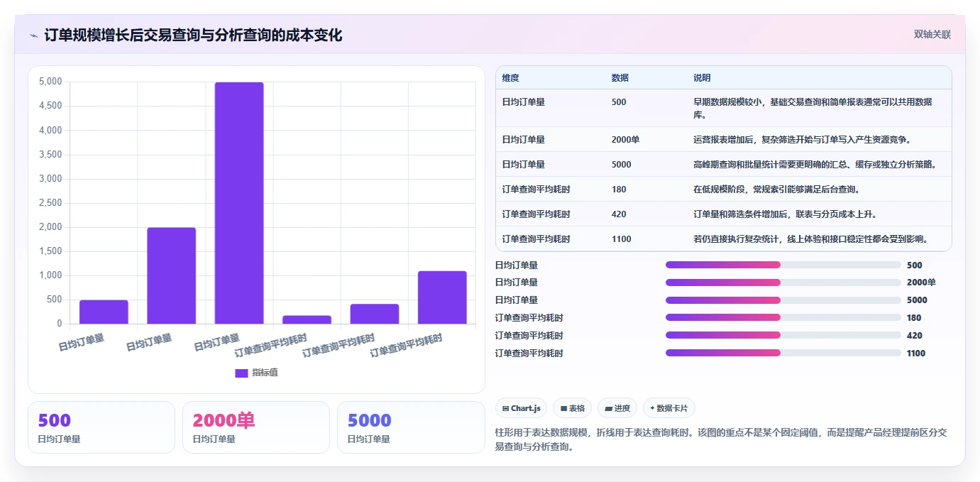Image resolution: width=980 pixels, height=482 pixels.
Task: Click the progress bar labeled 5000
Action: click(783, 300)
